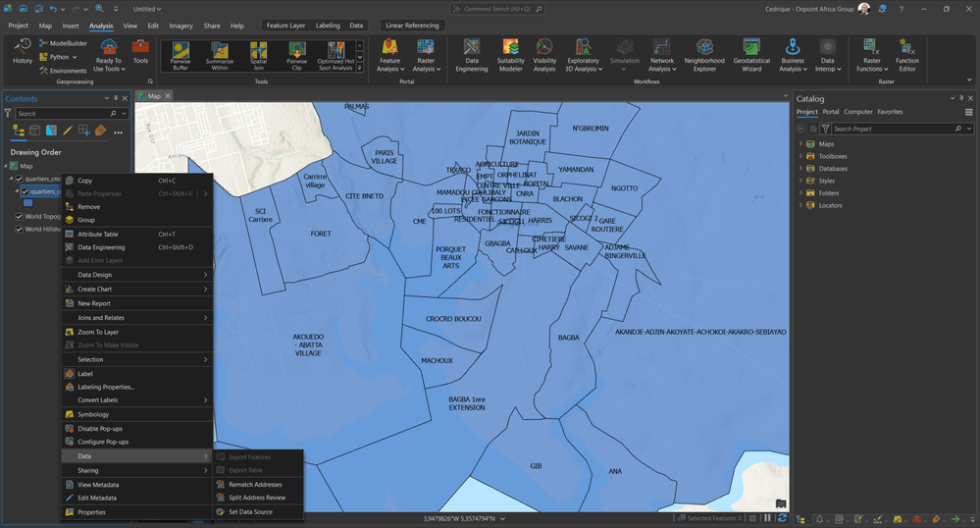Expand the Databases node in Catalog
The image size is (980, 528).
[800, 169]
